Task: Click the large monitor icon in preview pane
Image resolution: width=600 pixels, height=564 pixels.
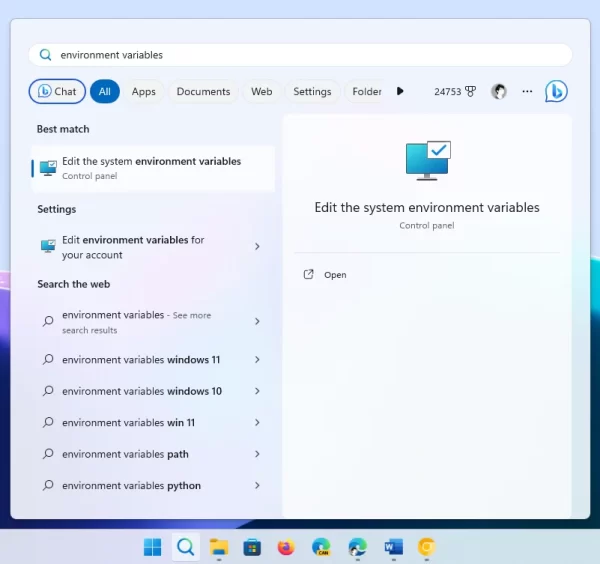Action: tap(428, 161)
